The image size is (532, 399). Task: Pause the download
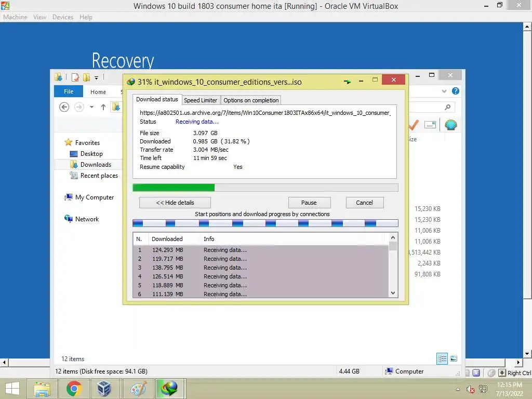[x=309, y=203]
